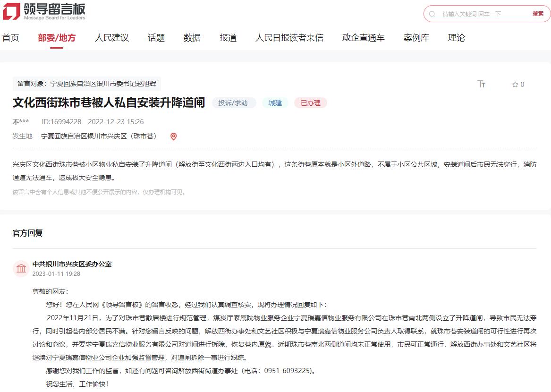
Task: Click the 城建 topic tag
Action: [x=275, y=103]
